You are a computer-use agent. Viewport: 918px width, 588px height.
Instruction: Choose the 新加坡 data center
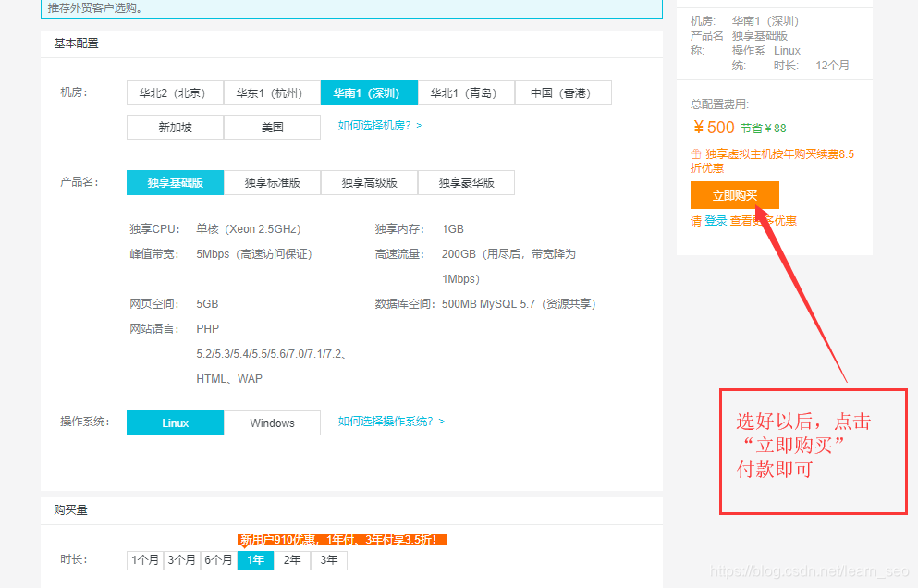(175, 127)
